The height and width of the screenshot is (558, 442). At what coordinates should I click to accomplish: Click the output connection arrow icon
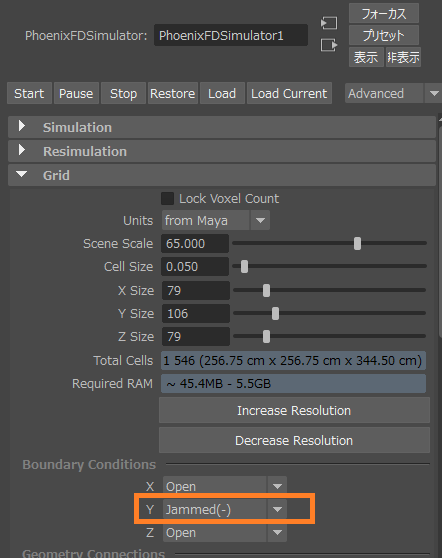point(328,45)
